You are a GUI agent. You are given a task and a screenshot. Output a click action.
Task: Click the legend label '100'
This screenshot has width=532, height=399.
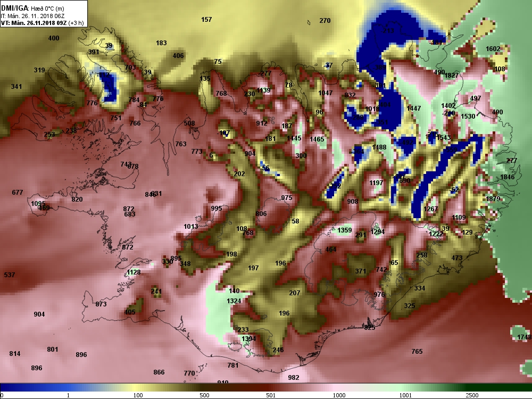coord(138,395)
